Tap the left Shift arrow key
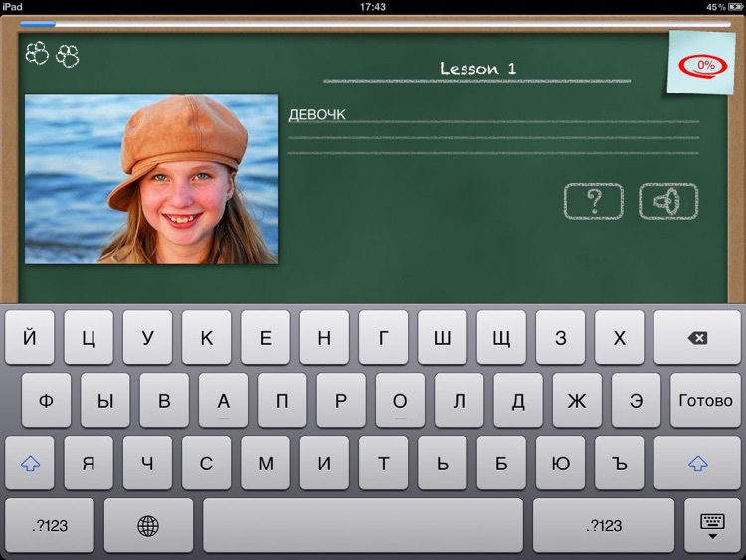746x560 pixels. tap(30, 463)
